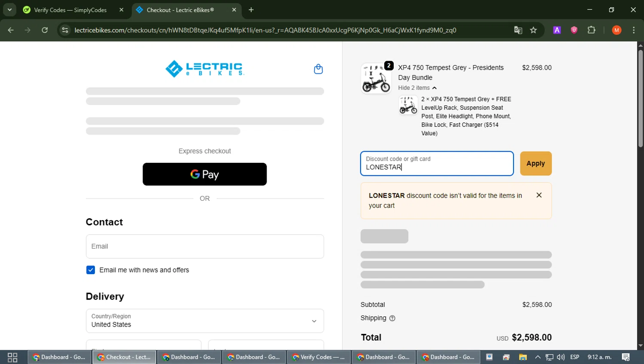644x364 pixels.
Task: Click the Lectric eBikes logo
Action: pos(205,69)
